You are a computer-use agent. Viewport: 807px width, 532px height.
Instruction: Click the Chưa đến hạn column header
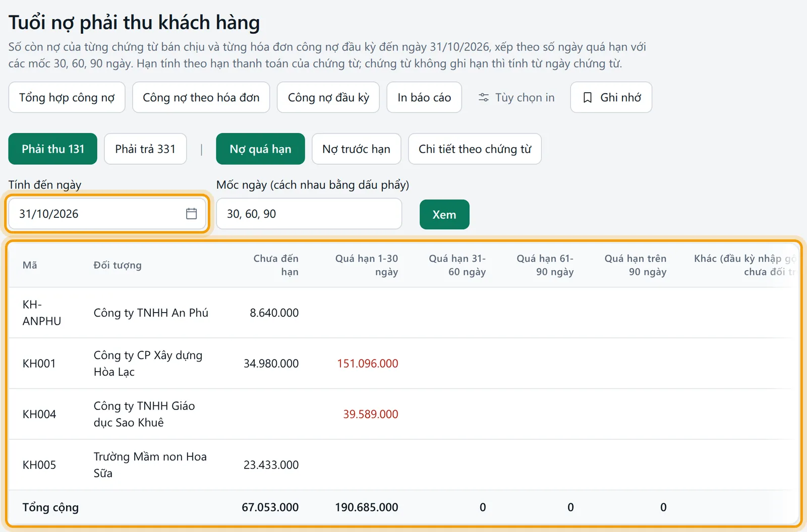(276, 265)
